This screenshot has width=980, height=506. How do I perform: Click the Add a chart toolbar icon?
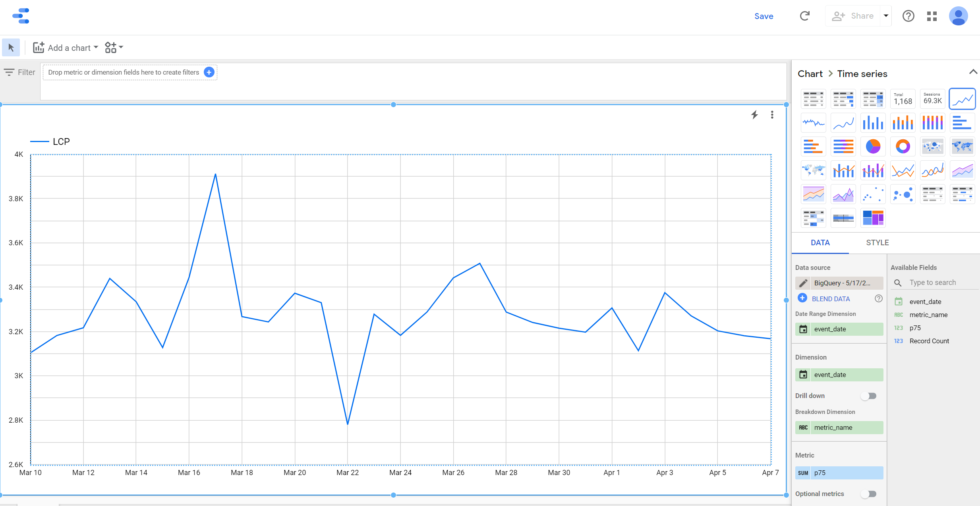pos(39,47)
